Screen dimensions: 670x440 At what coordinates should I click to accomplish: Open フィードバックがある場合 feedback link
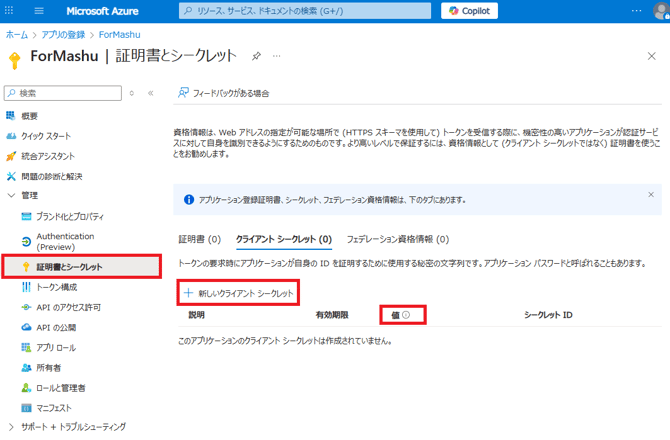point(223,93)
